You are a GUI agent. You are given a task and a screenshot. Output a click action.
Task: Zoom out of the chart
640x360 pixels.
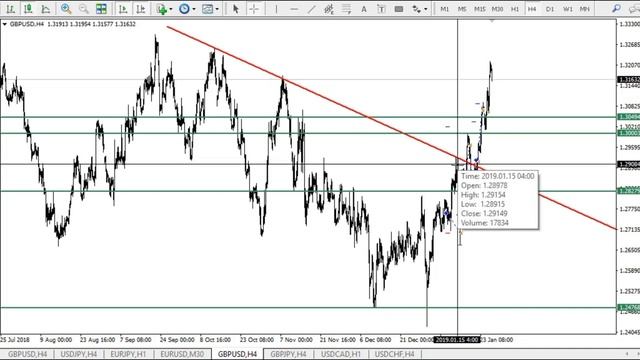click(83, 9)
